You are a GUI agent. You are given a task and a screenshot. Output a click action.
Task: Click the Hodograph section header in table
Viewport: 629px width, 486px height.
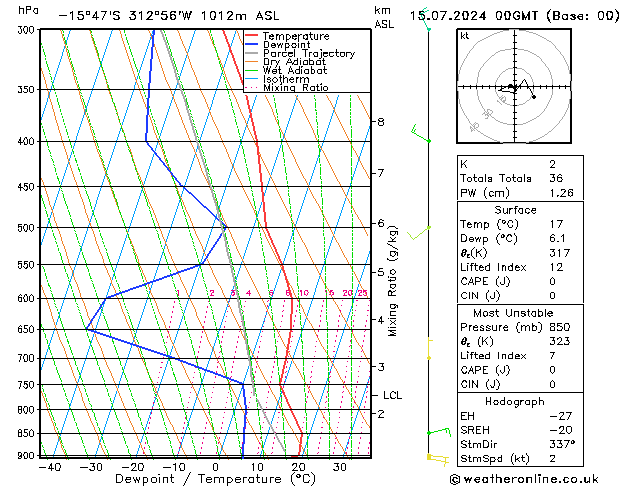click(x=515, y=402)
